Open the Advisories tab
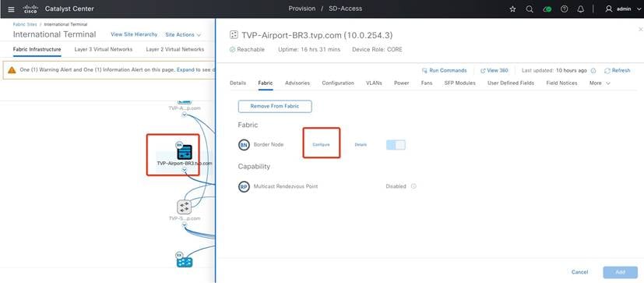Image resolution: width=644 pixels, height=283 pixels. (297, 83)
